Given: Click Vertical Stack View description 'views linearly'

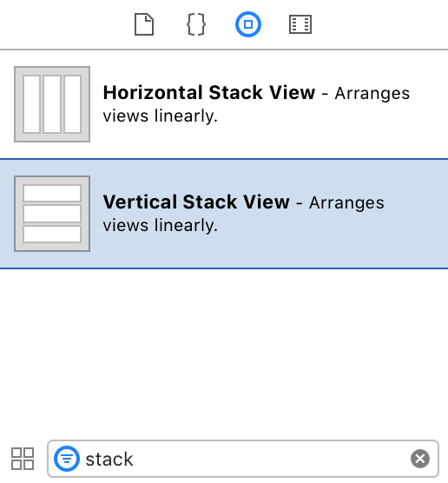Looking at the screenshot, I should (160, 226).
